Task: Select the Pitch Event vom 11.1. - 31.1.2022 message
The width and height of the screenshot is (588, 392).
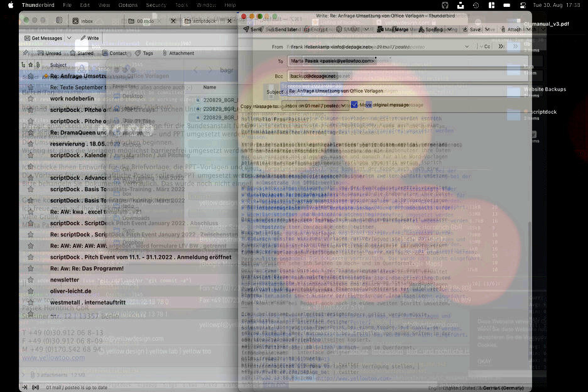Action: pos(129,258)
